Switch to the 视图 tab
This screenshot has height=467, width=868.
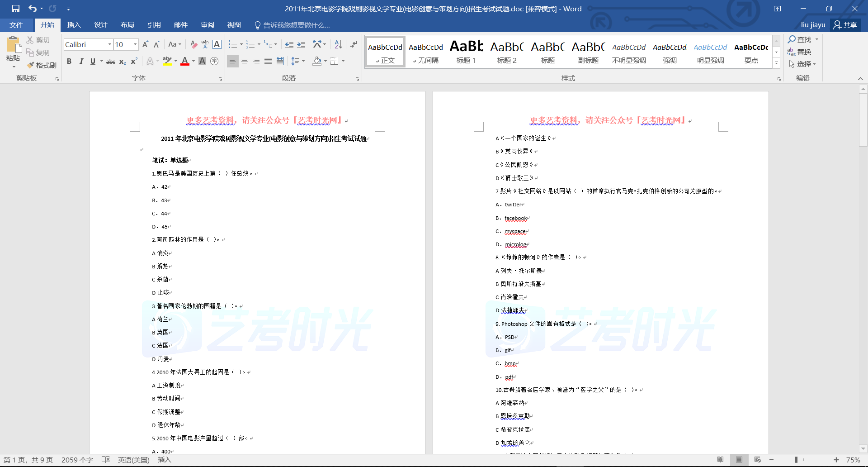click(x=234, y=25)
